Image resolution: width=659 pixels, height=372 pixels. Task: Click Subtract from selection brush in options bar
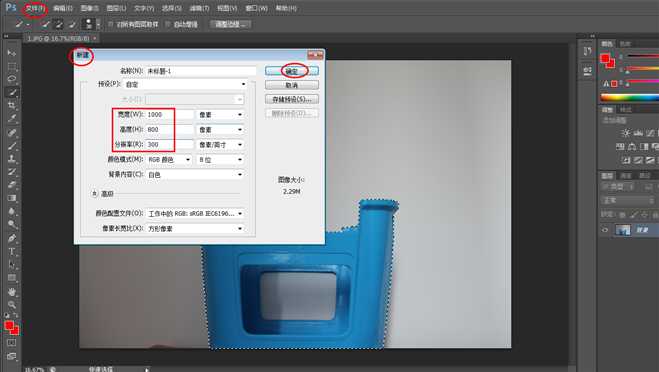pyautogui.click(x=72, y=24)
